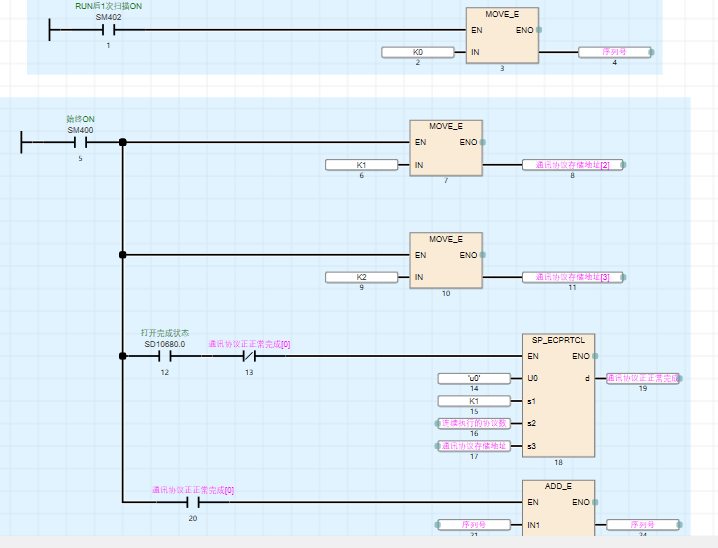This screenshot has height=548, width=718.
Task: Click the 序列号 output of top MOVE_E
Action: point(614,52)
